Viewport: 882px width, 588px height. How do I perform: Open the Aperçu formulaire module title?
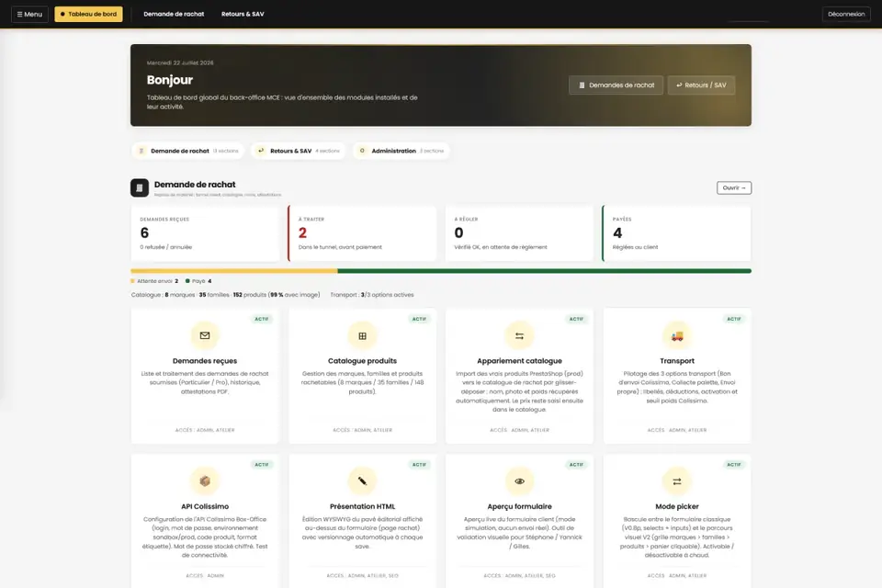(x=519, y=506)
